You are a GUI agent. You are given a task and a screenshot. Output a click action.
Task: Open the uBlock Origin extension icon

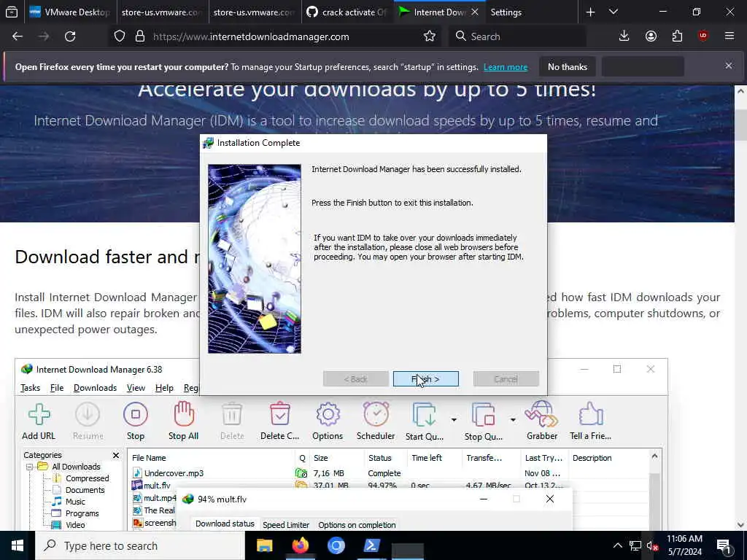(x=703, y=36)
